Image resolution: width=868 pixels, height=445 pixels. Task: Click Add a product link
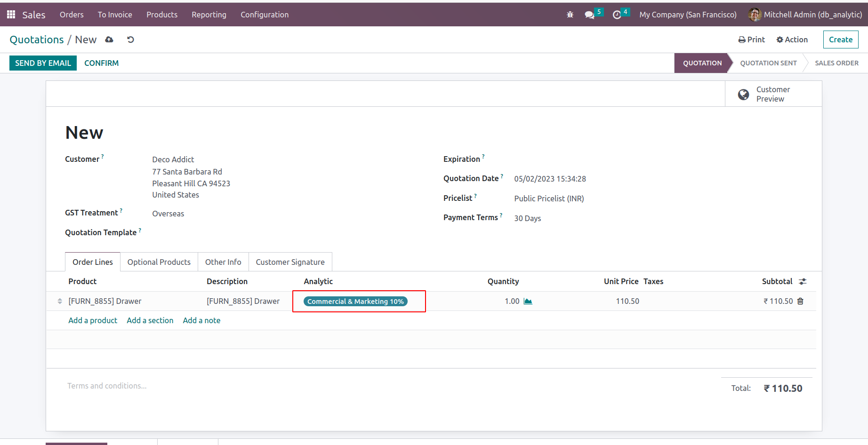(x=93, y=320)
